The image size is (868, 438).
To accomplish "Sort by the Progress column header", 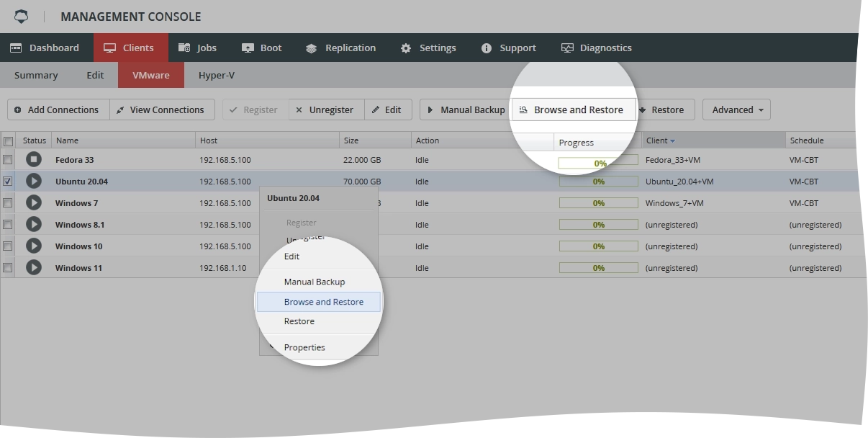I will pyautogui.click(x=597, y=142).
